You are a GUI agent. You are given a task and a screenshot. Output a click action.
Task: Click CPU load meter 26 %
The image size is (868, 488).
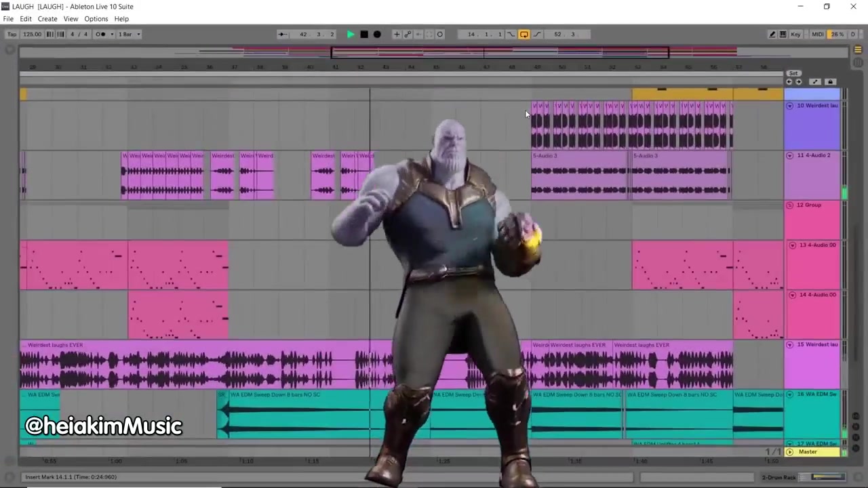(838, 35)
